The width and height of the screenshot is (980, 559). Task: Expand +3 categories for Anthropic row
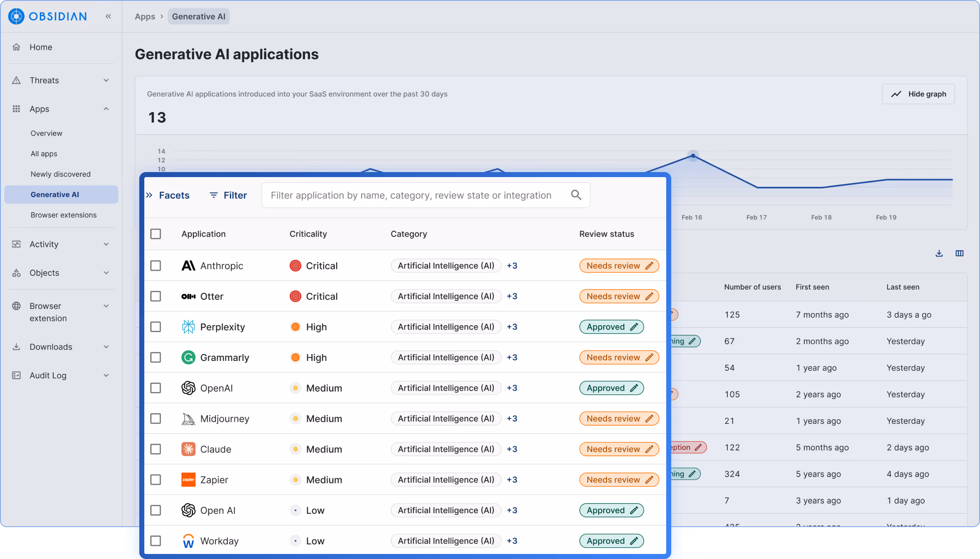click(512, 266)
